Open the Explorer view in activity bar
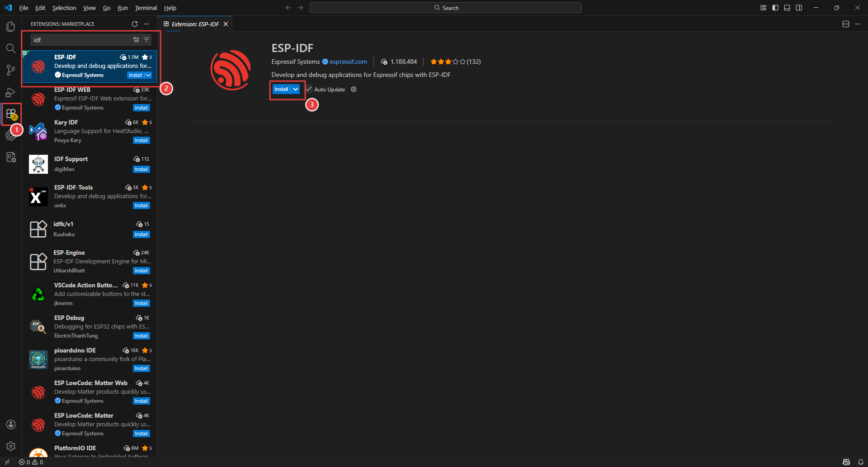868x467 pixels. tap(11, 27)
